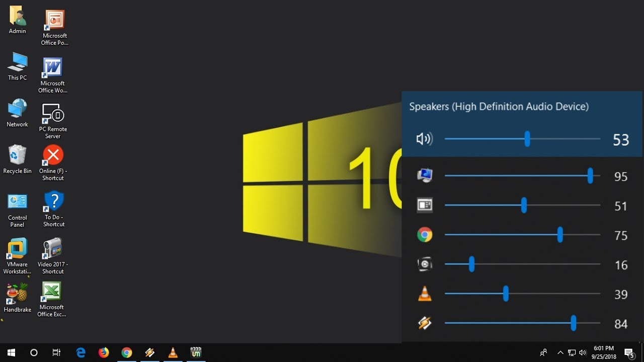The width and height of the screenshot is (644, 362).
Task: Select the VMware Workstation shortcut
Action: click(x=18, y=256)
